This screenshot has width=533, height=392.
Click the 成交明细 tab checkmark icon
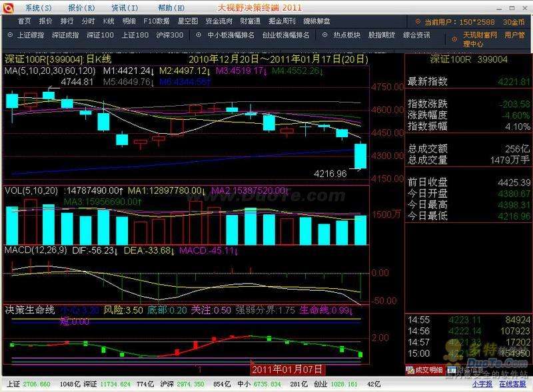410,370
